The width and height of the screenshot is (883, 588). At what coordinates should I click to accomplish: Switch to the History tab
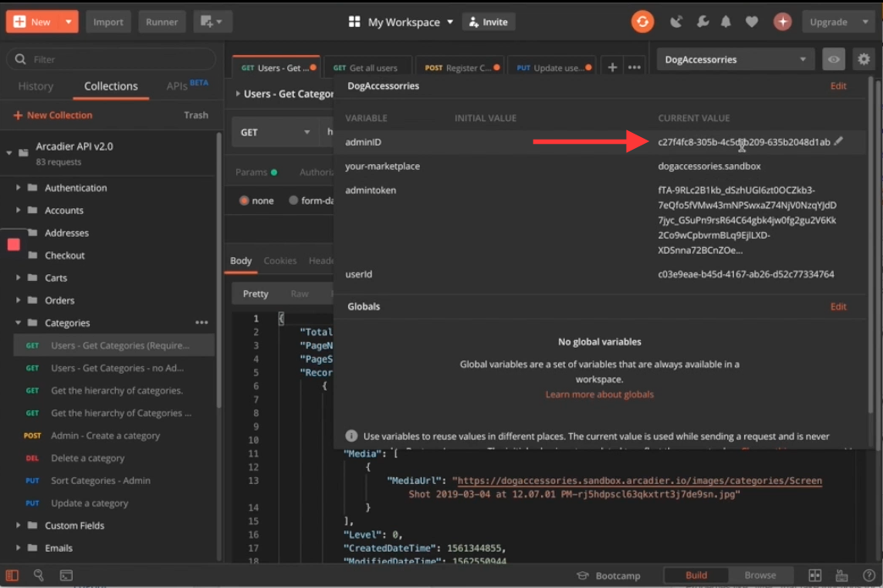(36, 86)
